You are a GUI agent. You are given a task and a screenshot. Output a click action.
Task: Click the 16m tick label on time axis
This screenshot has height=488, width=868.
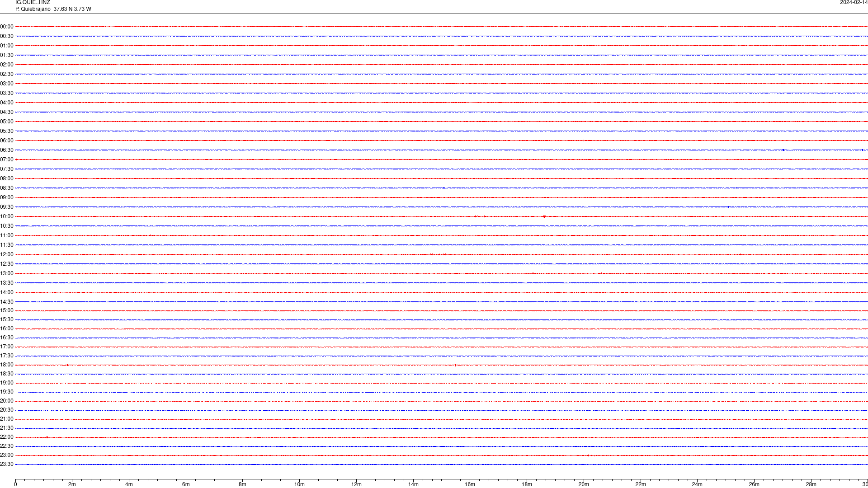point(470,484)
